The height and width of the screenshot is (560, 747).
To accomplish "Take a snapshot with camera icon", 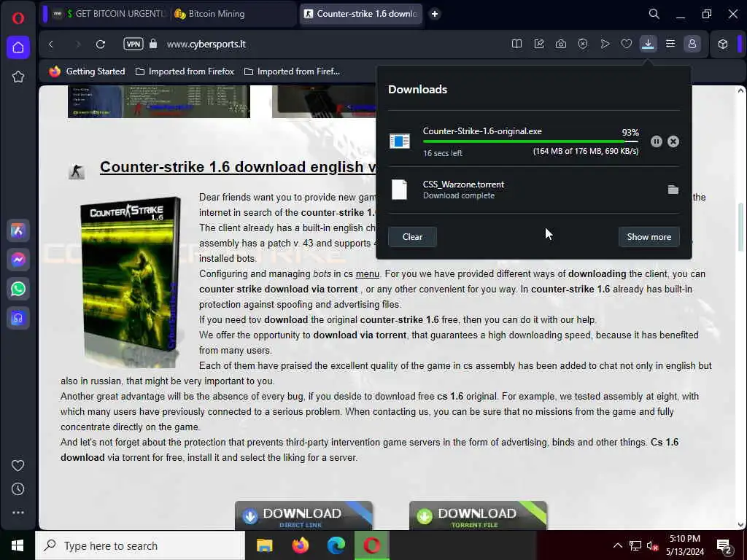I will click(x=561, y=44).
